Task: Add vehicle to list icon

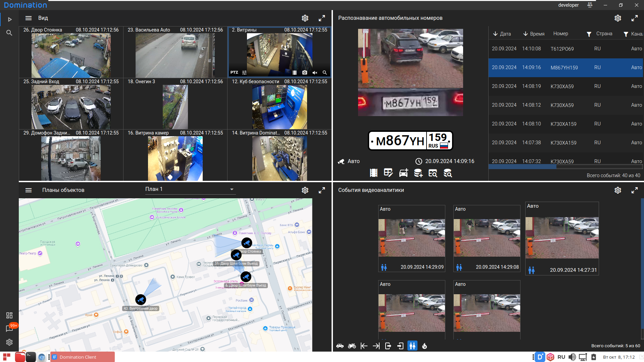Action: pos(403,173)
